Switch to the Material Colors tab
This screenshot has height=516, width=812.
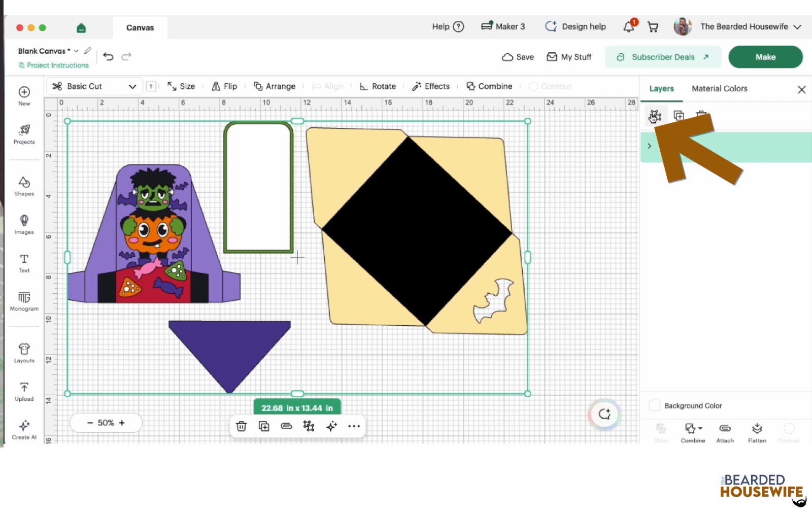click(x=719, y=88)
